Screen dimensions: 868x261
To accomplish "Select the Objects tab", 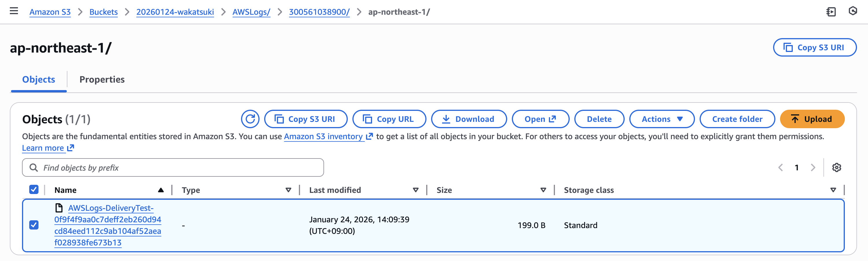I will pos(38,79).
